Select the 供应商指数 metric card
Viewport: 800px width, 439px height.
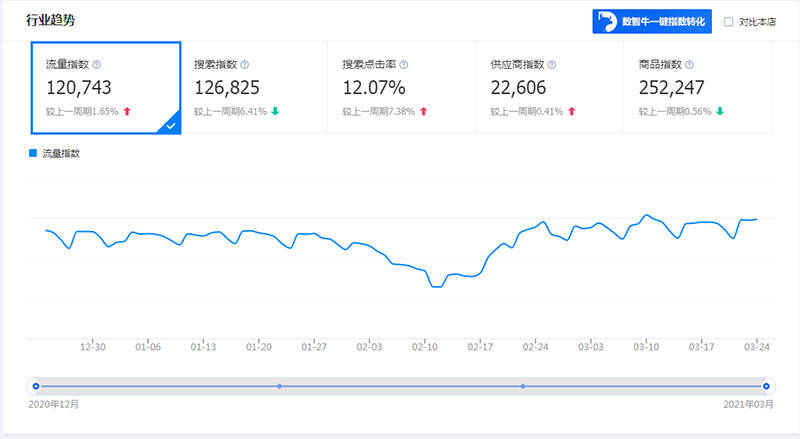pos(550,87)
